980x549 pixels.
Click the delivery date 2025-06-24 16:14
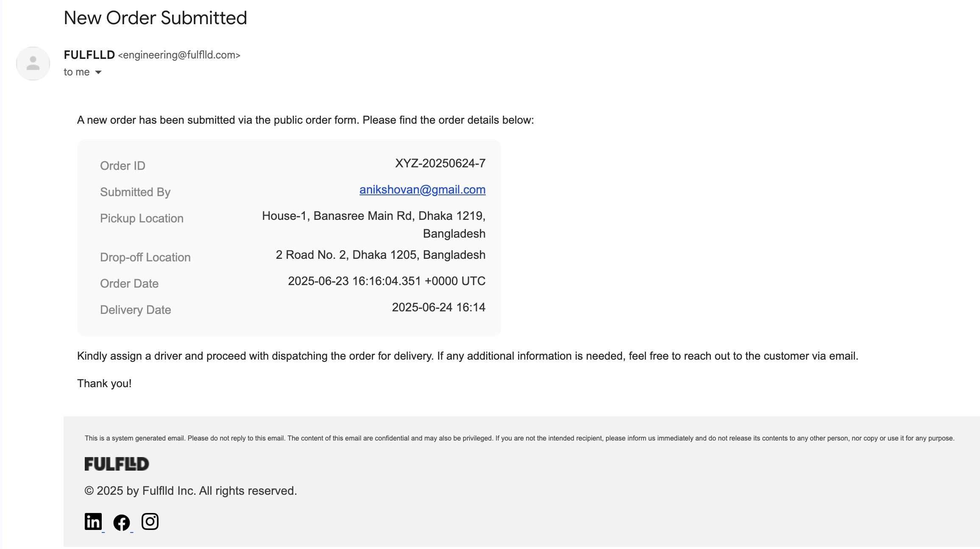click(439, 308)
